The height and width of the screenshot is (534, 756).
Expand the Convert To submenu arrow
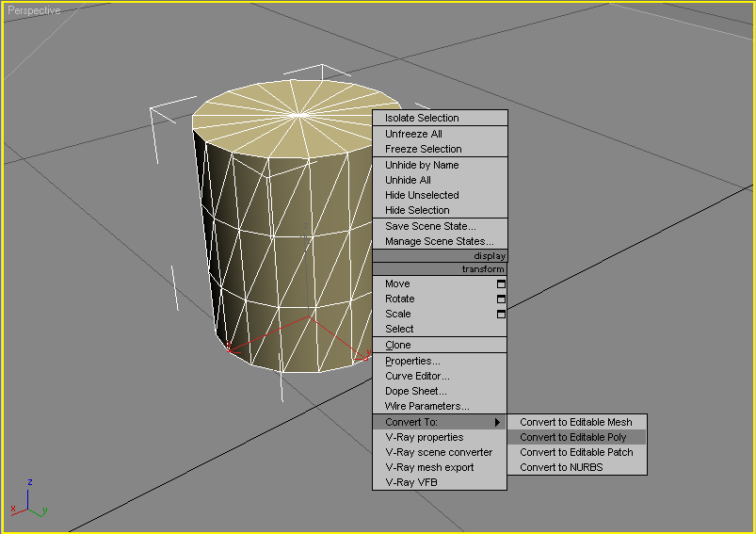(497, 422)
